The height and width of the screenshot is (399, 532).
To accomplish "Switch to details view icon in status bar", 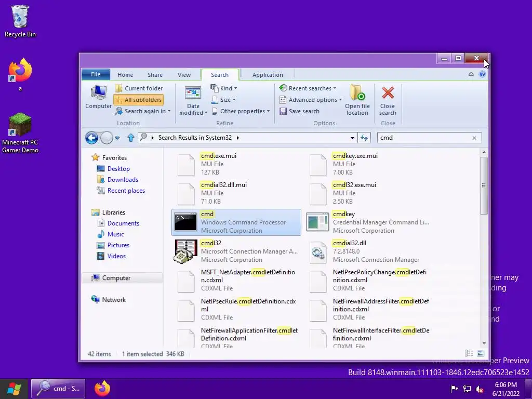I will [x=469, y=353].
